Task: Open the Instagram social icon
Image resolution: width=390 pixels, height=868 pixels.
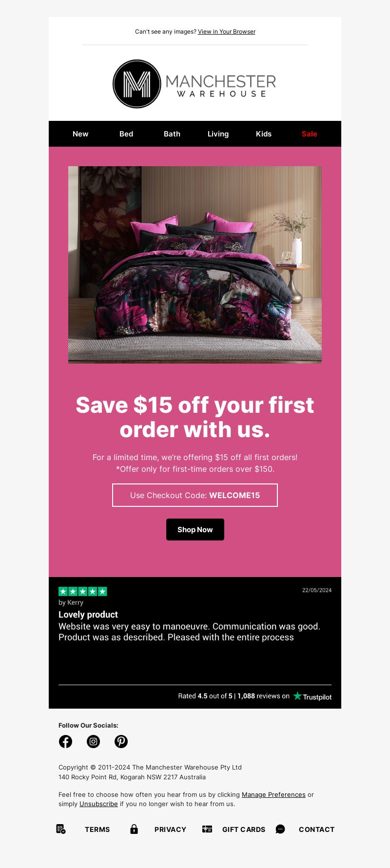Action: pyautogui.click(x=93, y=741)
